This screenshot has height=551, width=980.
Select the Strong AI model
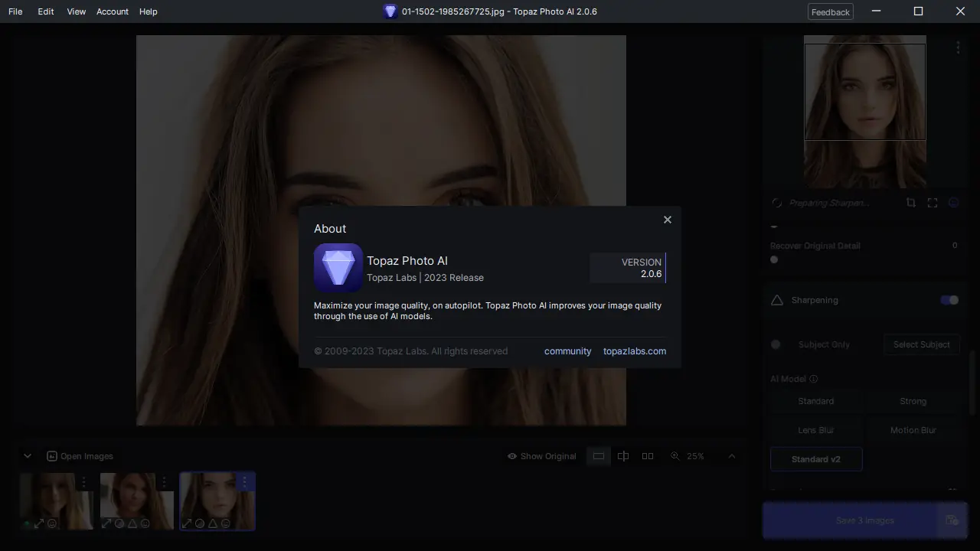[913, 401]
